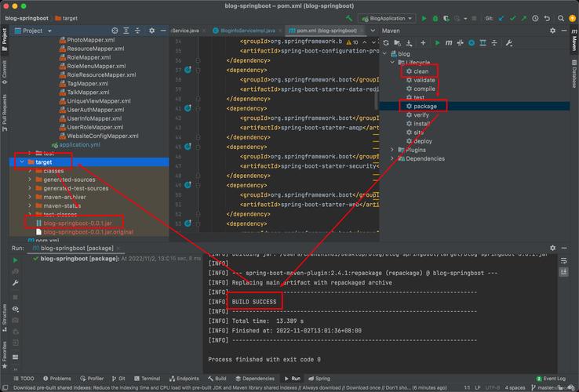
Task: Expand the maven-archiver folder
Action: tap(30, 197)
